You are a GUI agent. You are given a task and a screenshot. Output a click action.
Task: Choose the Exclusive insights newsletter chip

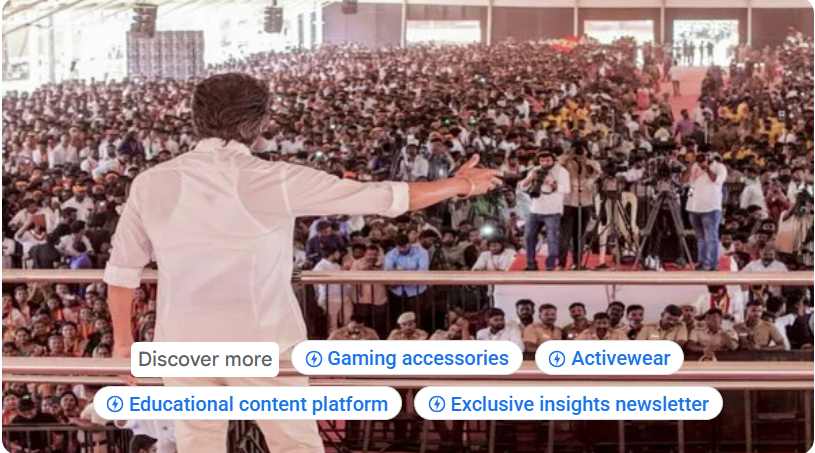(x=569, y=404)
